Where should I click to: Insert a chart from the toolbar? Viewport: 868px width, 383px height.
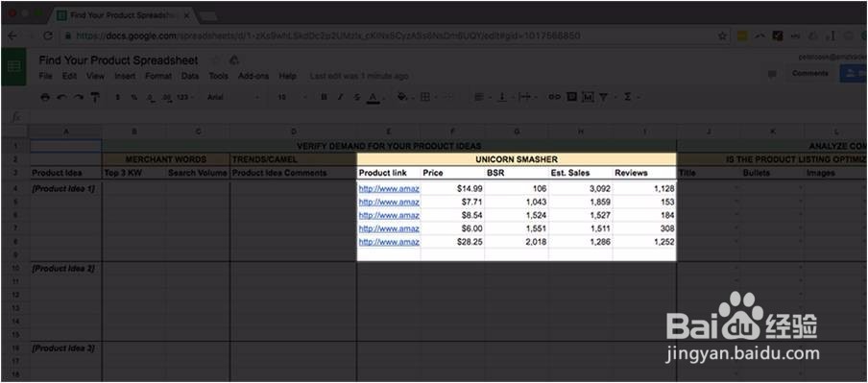588,97
